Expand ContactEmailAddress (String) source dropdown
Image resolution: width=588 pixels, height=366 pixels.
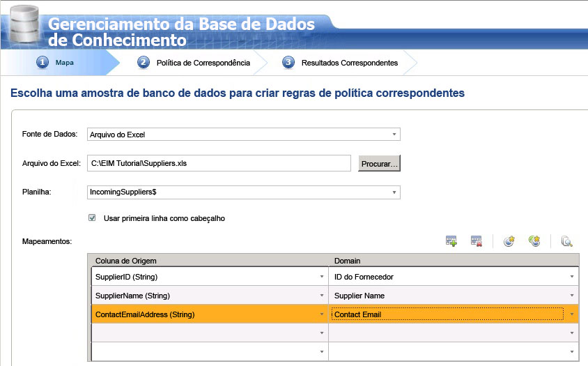coord(322,314)
